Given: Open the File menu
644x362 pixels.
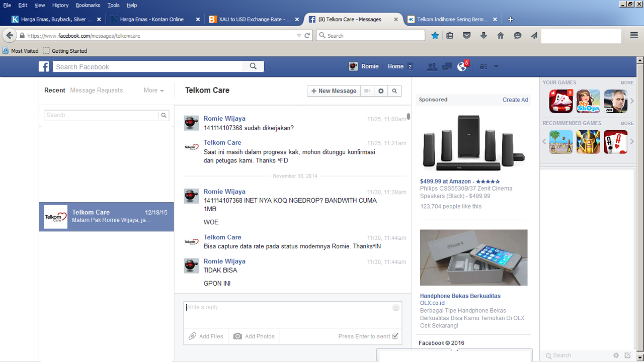Looking at the screenshot, I should [x=7, y=5].
